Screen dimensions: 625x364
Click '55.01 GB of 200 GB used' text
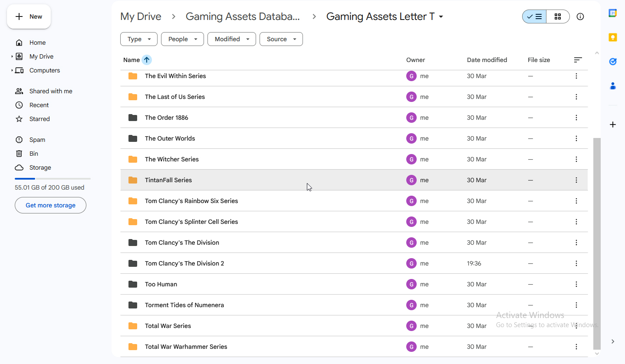[49, 187]
